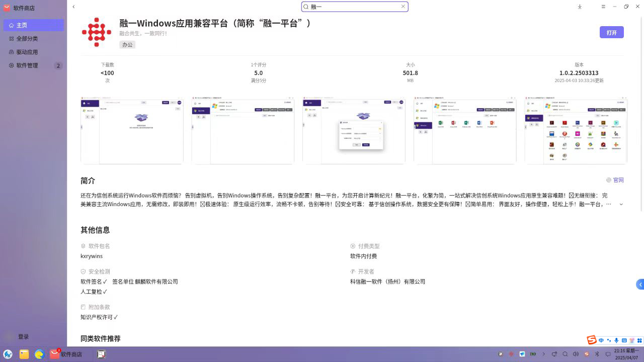644x362 pixels.
Task: Click the badge 2 on 软件管理
Action: click(58, 66)
